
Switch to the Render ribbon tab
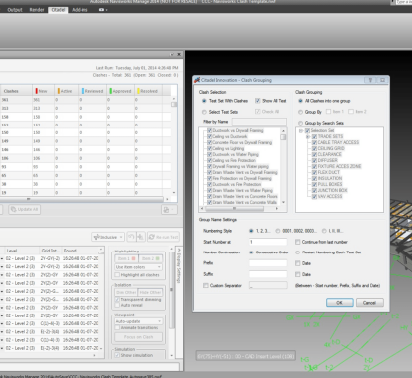[37, 10]
